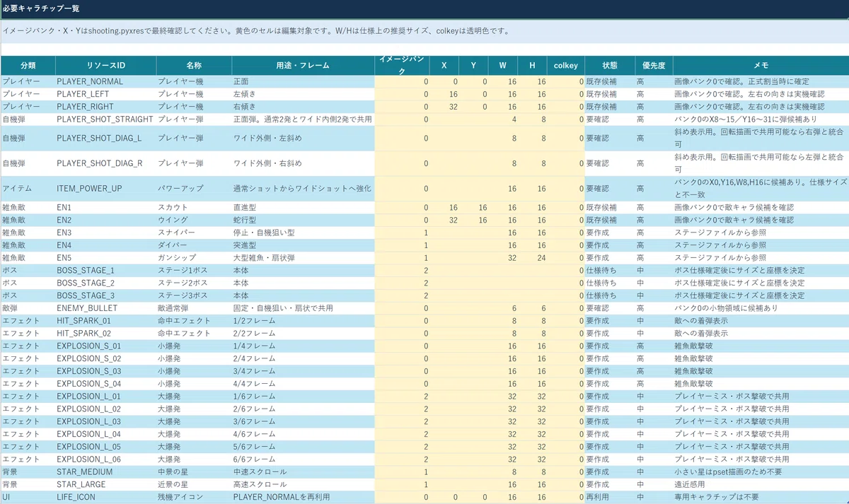Select the BOSS_STAGE_1 cell

pyautogui.click(x=105, y=271)
